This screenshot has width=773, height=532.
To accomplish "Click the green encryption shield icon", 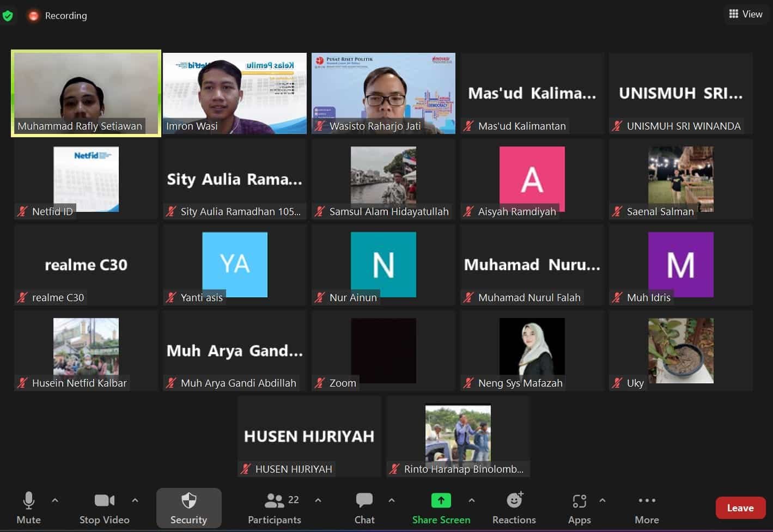I will click(8, 16).
